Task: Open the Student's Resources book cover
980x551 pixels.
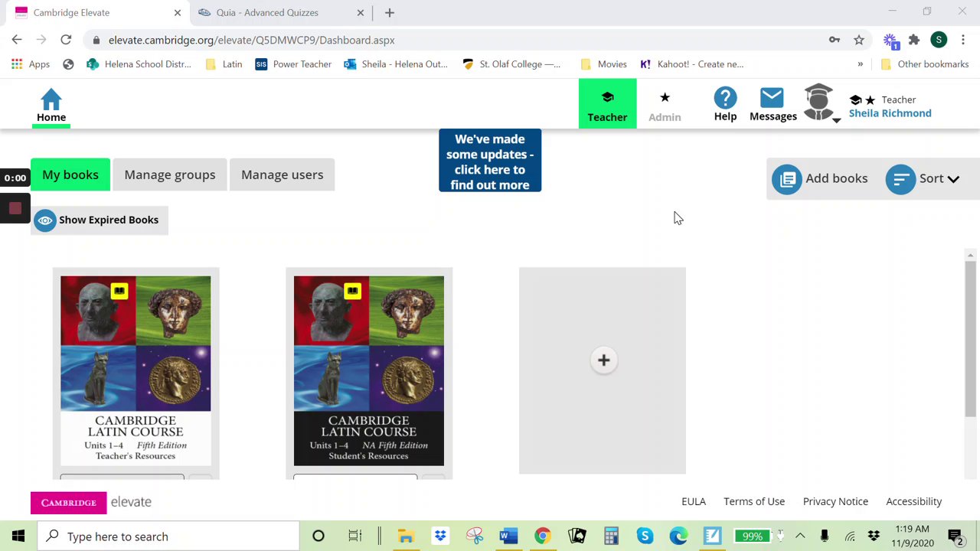Action: pyautogui.click(x=369, y=371)
